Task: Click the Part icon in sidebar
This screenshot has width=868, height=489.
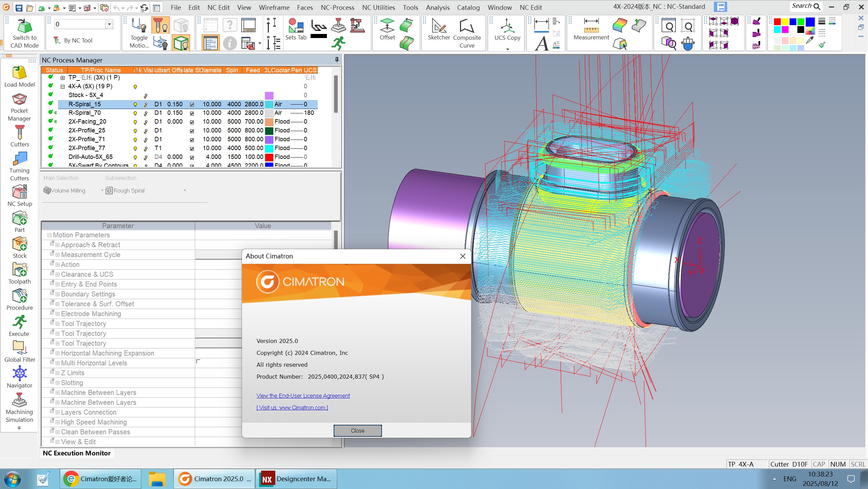Action: tap(20, 222)
